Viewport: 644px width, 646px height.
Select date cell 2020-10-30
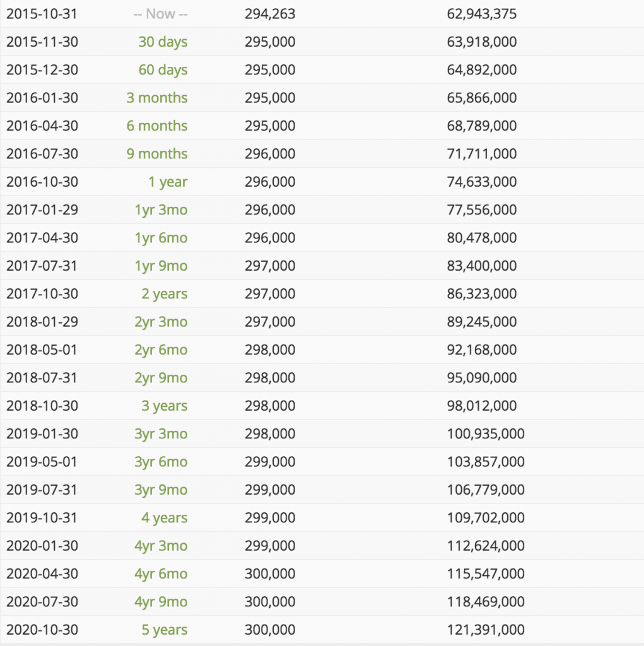42,630
